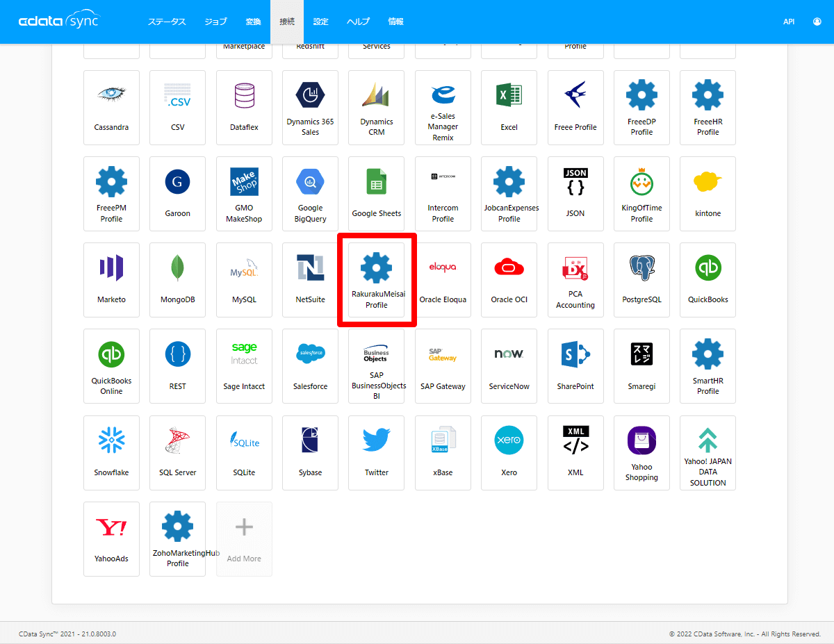
Task: Go to the ジョブ tab
Action: (x=215, y=22)
